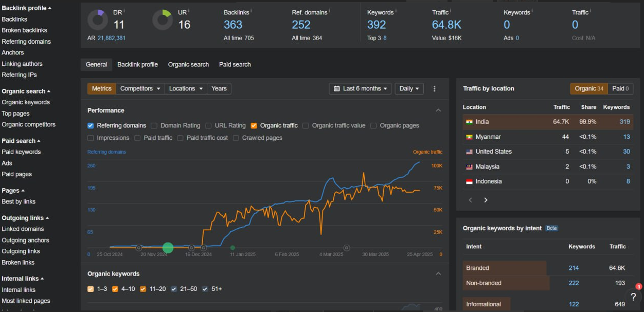644x312 pixels.
Task: Click the large green timeline event dot
Action: point(168,248)
